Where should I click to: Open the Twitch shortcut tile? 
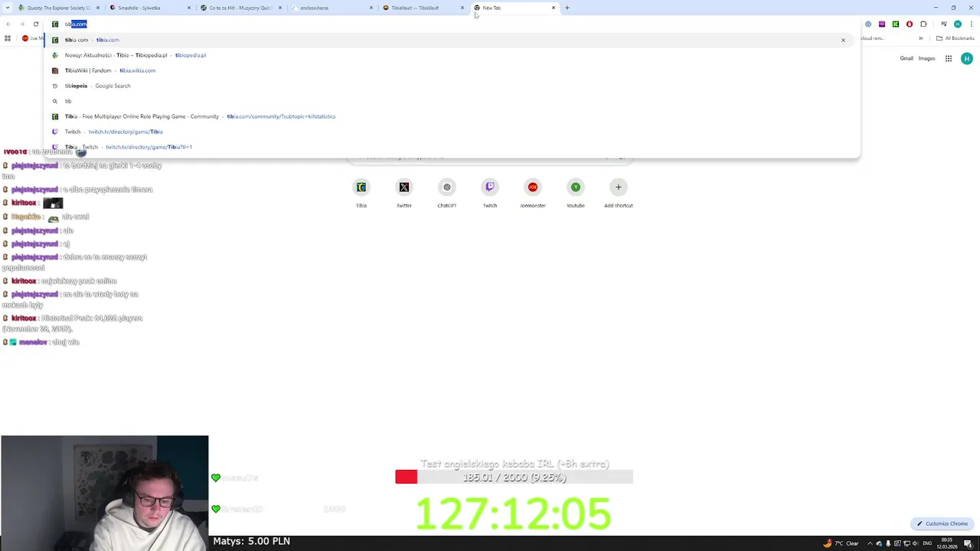click(x=490, y=194)
